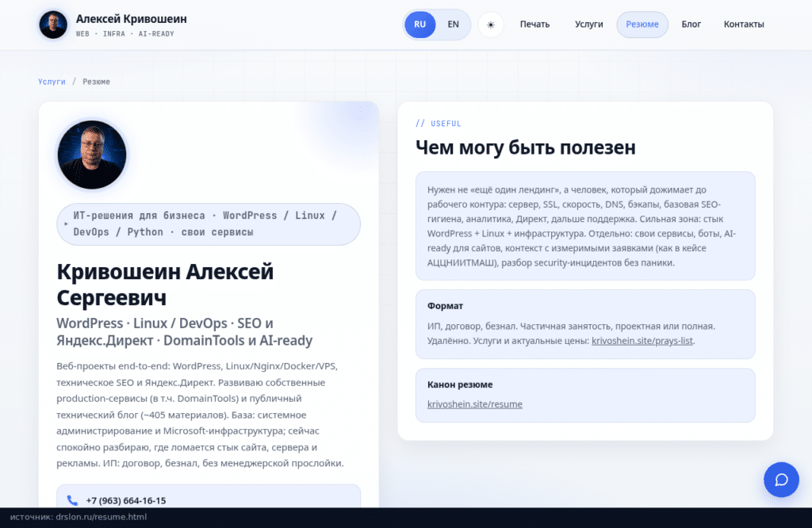
Task: Call phone number +7 (963) 664-16-15
Action: [126, 500]
